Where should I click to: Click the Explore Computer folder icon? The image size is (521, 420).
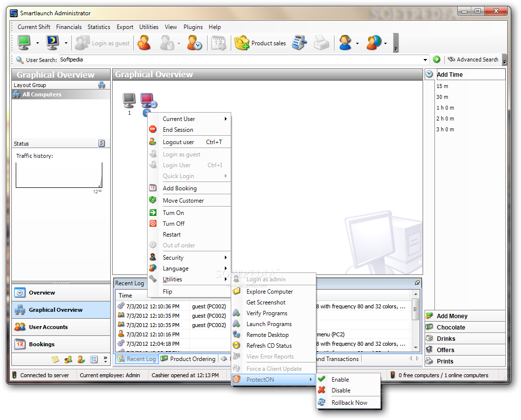[237, 292]
